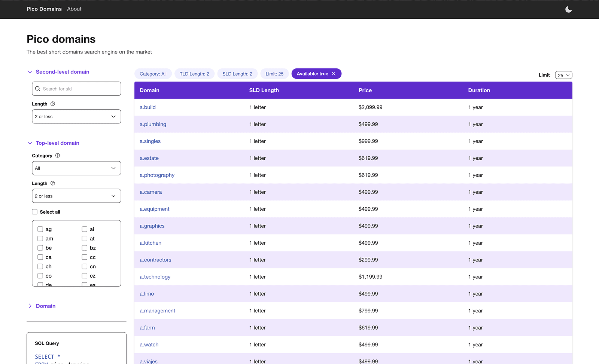
Task: Open the a.estate domain link
Action: (149, 158)
